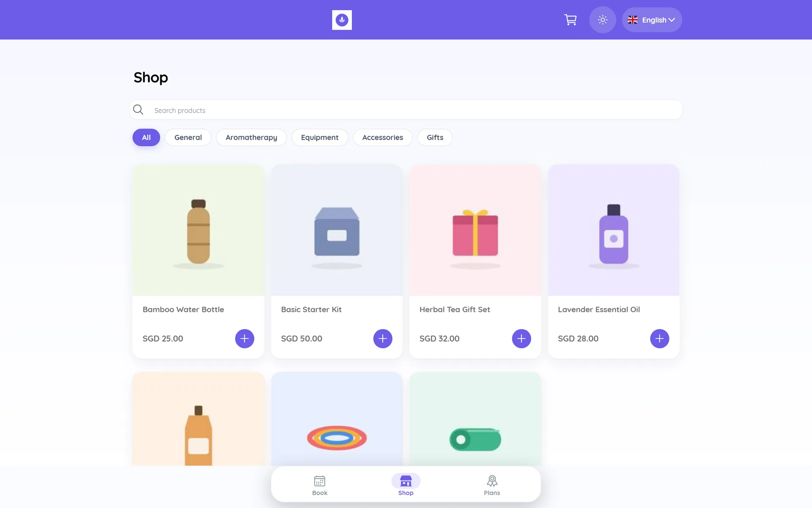Filter products by Equipment
This screenshot has width=812, height=508.
320,138
